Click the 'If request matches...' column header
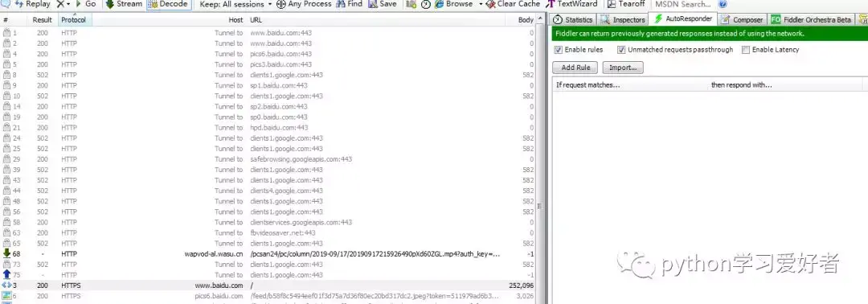 click(630, 84)
